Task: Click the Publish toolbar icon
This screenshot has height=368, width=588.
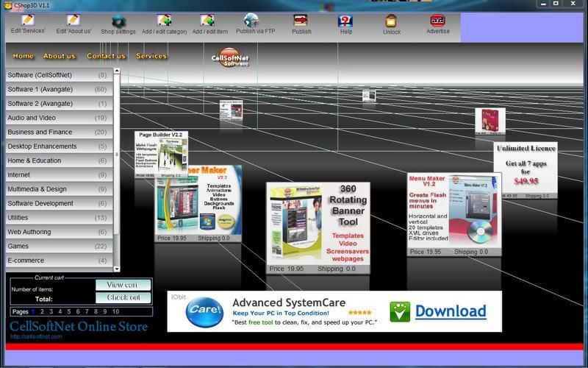Action: [x=301, y=21]
